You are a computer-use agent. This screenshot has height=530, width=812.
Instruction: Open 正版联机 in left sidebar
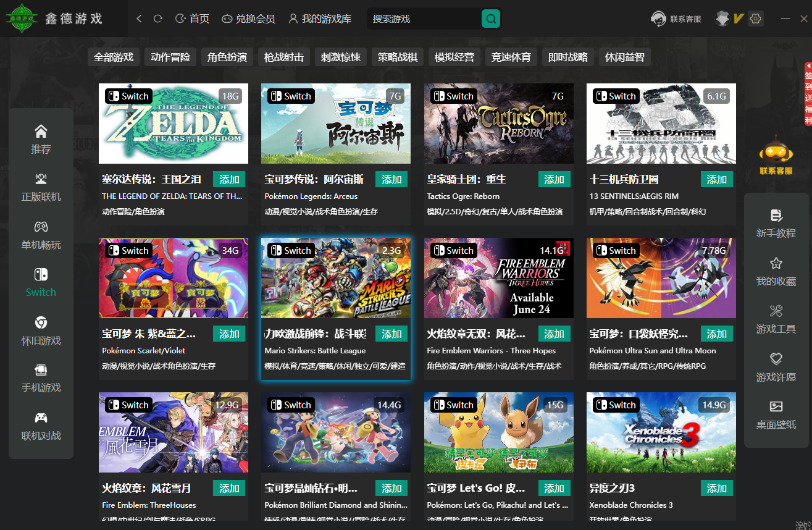(x=41, y=187)
